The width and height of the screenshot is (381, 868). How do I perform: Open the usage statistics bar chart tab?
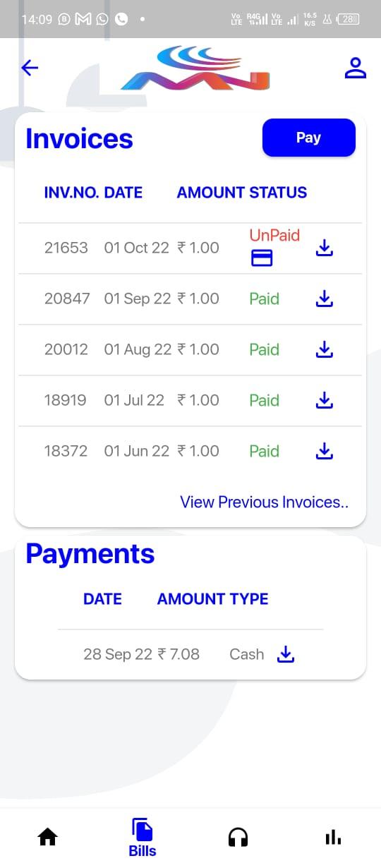coord(333,838)
